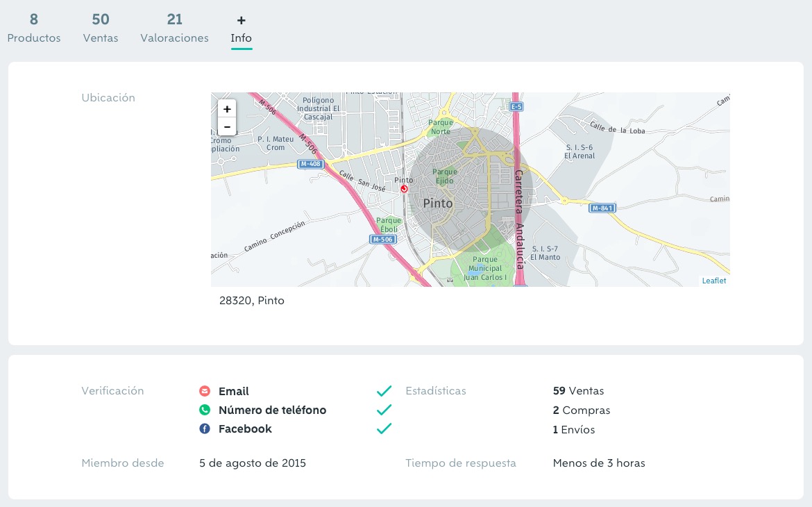Image resolution: width=812 pixels, height=507 pixels.
Task: Click the red Email verification icon
Action: (x=205, y=391)
